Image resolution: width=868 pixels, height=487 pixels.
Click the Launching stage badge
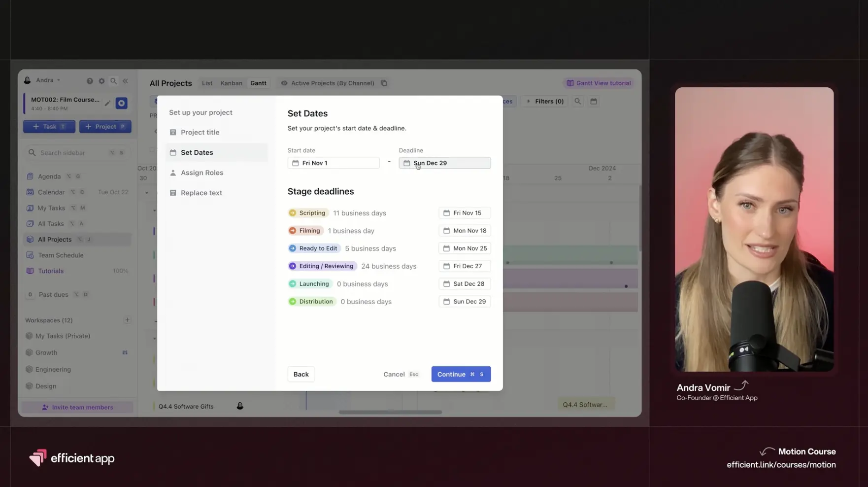tap(310, 284)
